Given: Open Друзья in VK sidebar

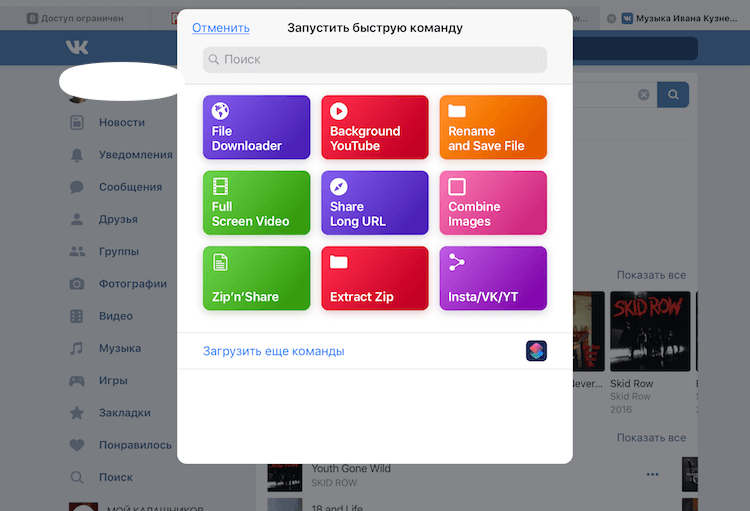Looking at the screenshot, I should pyautogui.click(x=118, y=219).
